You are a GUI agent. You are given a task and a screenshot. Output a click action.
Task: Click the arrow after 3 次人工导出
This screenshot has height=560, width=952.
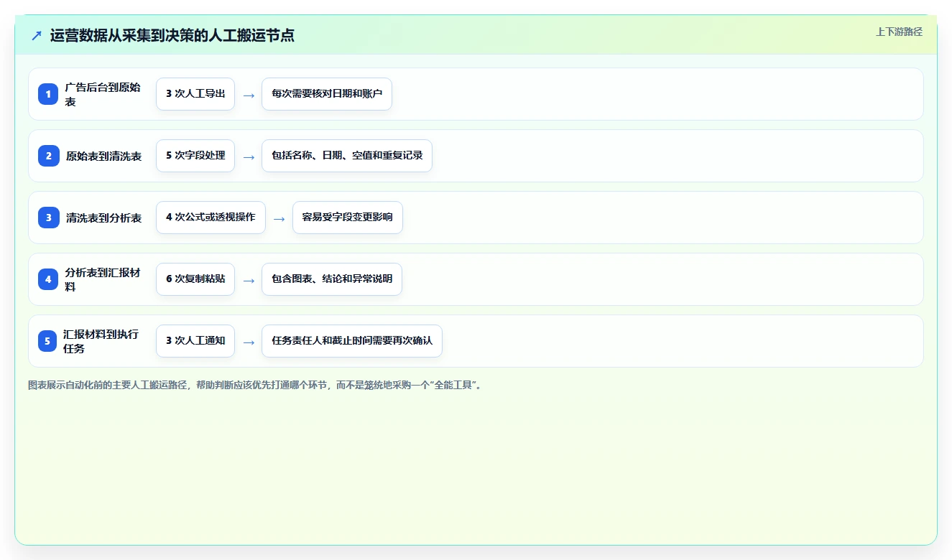click(x=249, y=95)
